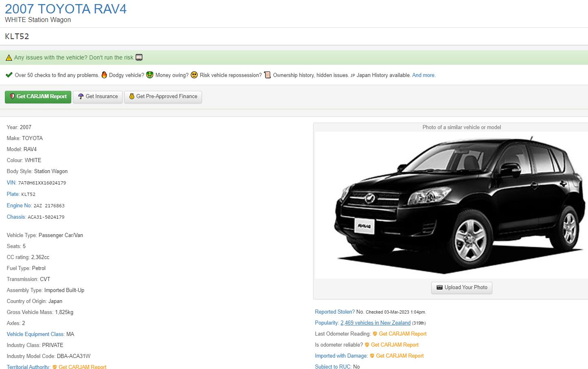Open the Territorial Authority label link
Viewport: 588px width, 369px height.
[29, 367]
